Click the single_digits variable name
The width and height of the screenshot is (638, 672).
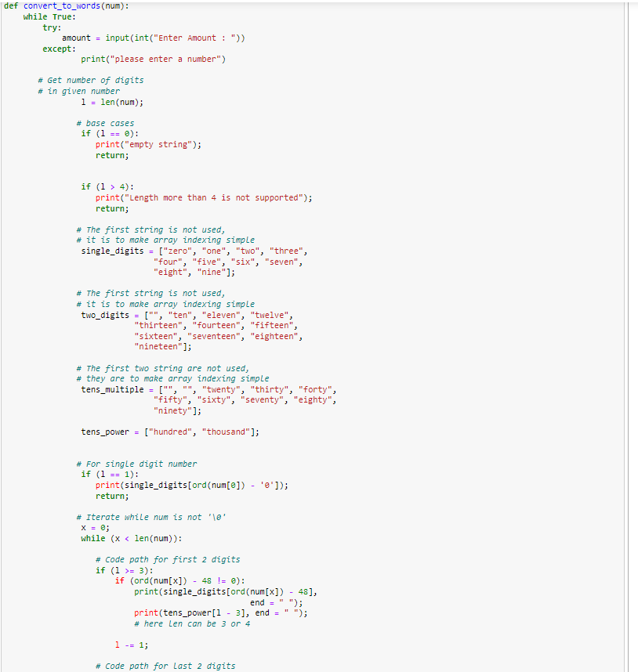pyautogui.click(x=112, y=251)
